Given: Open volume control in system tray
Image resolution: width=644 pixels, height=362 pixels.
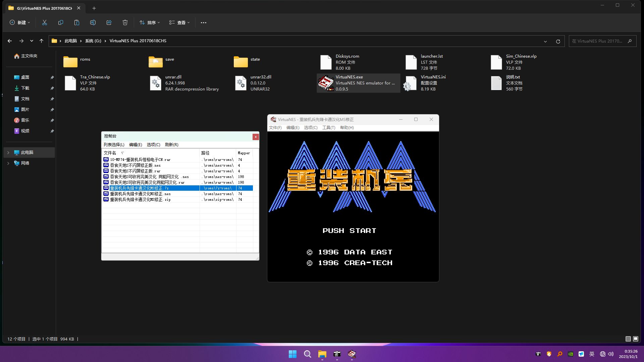Looking at the screenshot, I should (611, 354).
